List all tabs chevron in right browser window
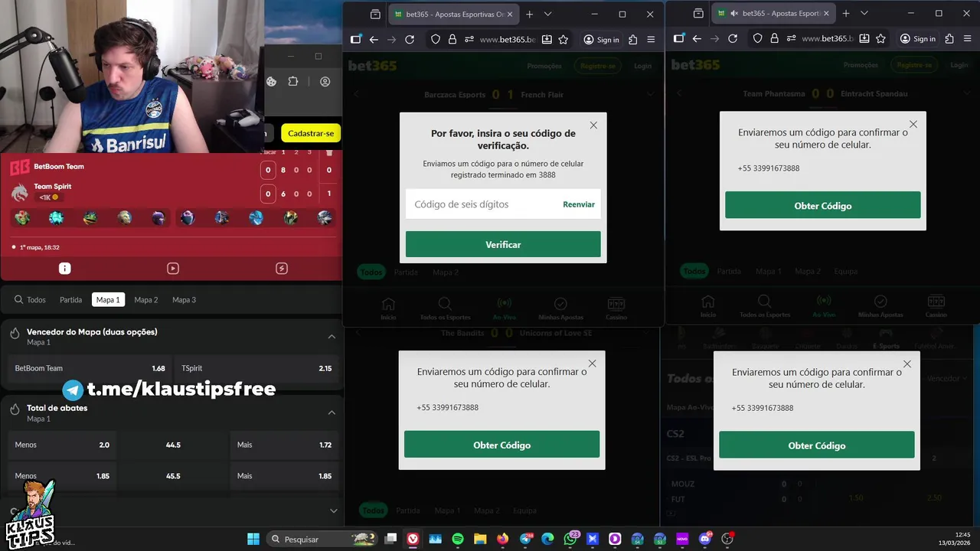Screen dimensions: 980x551 pos(864,14)
